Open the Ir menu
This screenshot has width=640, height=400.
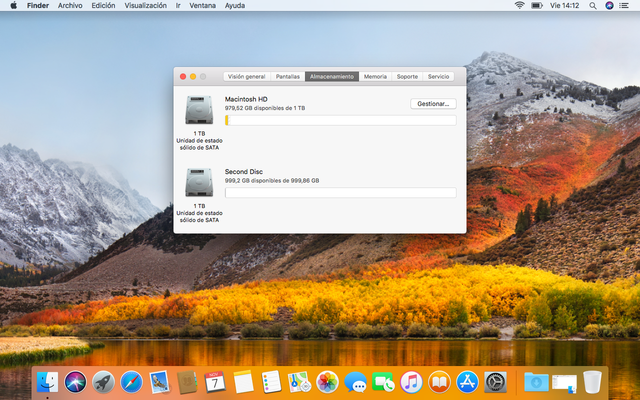178,6
